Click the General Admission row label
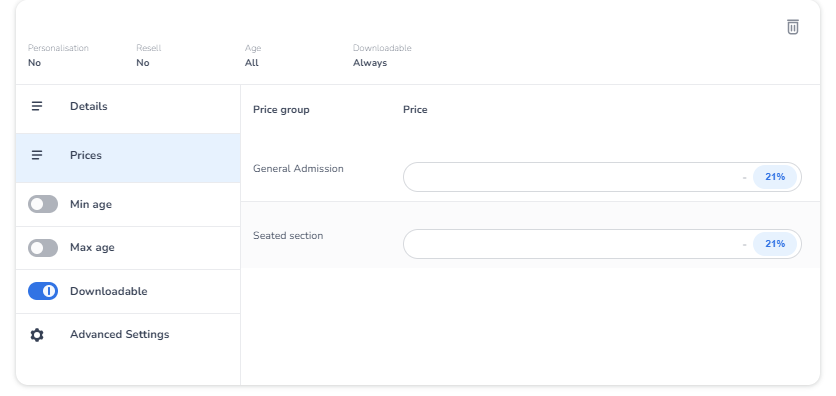This screenshot has height=396, width=836. [x=298, y=168]
